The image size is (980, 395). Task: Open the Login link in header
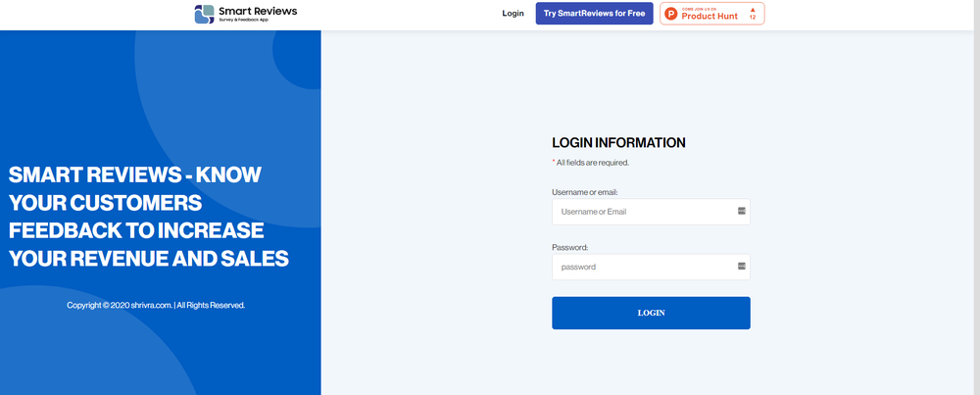tap(513, 13)
